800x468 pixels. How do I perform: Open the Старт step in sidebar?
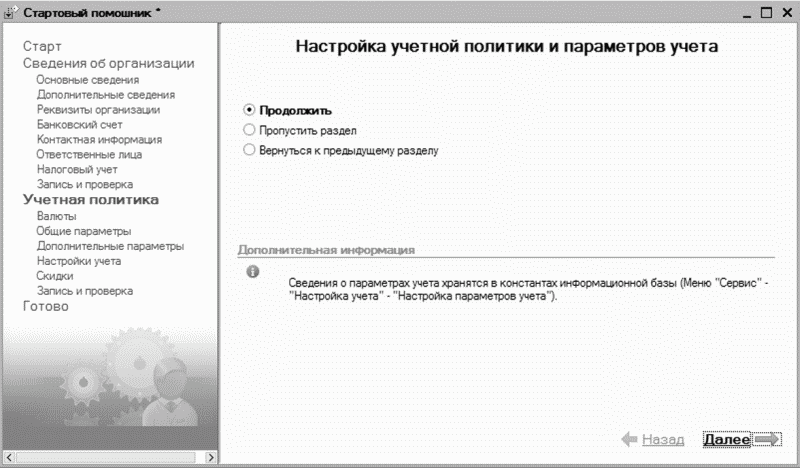(x=42, y=46)
